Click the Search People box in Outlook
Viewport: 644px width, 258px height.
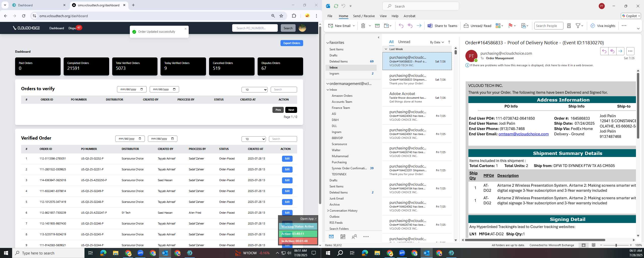click(548, 26)
